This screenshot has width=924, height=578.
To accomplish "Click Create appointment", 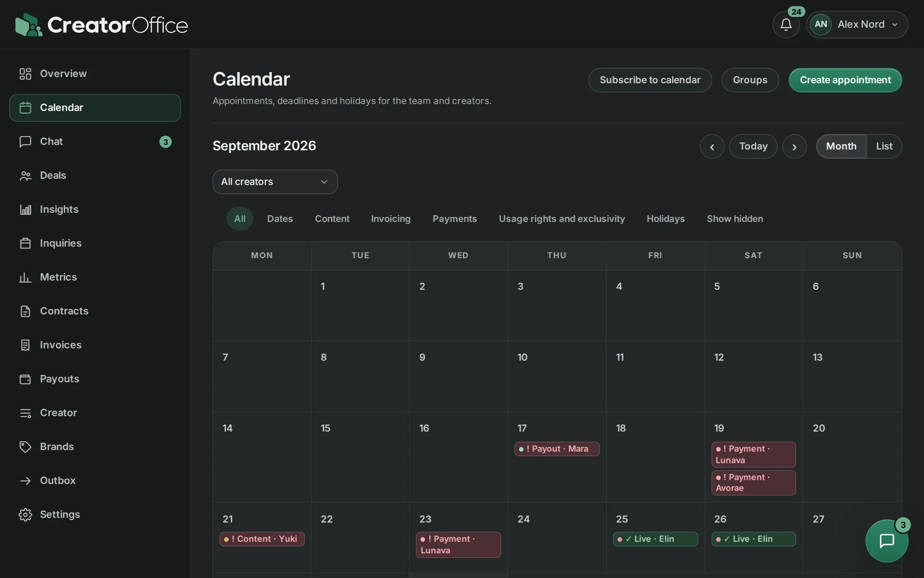I will 845,80.
